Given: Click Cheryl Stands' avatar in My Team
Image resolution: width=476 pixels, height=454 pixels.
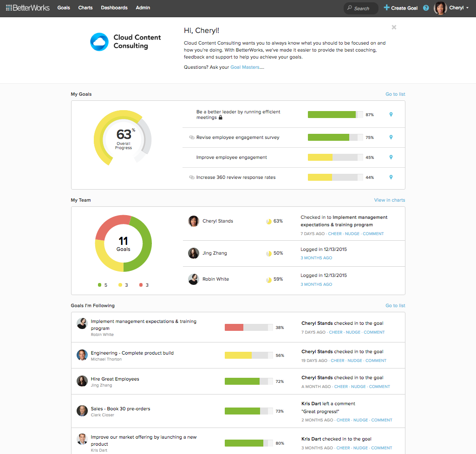Looking at the screenshot, I should pos(193,221).
